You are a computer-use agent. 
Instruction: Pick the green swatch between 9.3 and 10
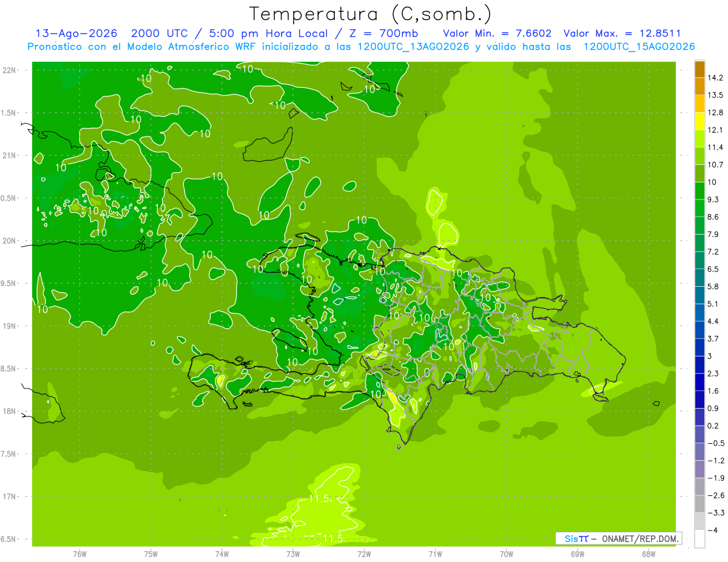(x=699, y=191)
